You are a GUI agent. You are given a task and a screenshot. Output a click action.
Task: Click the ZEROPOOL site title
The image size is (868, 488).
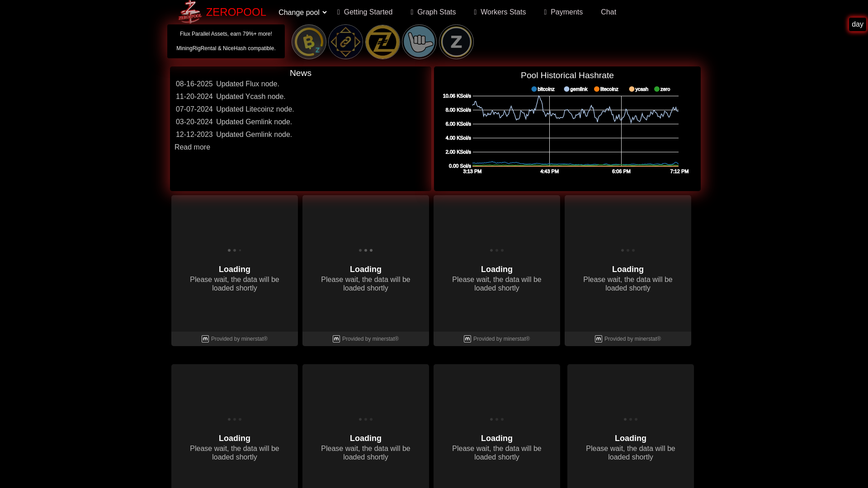[x=236, y=12]
